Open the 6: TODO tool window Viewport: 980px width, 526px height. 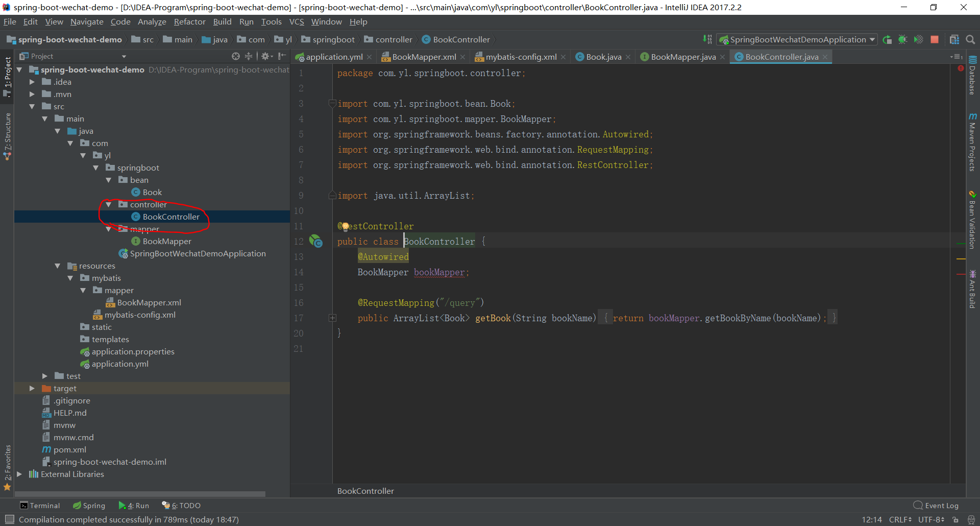181,506
